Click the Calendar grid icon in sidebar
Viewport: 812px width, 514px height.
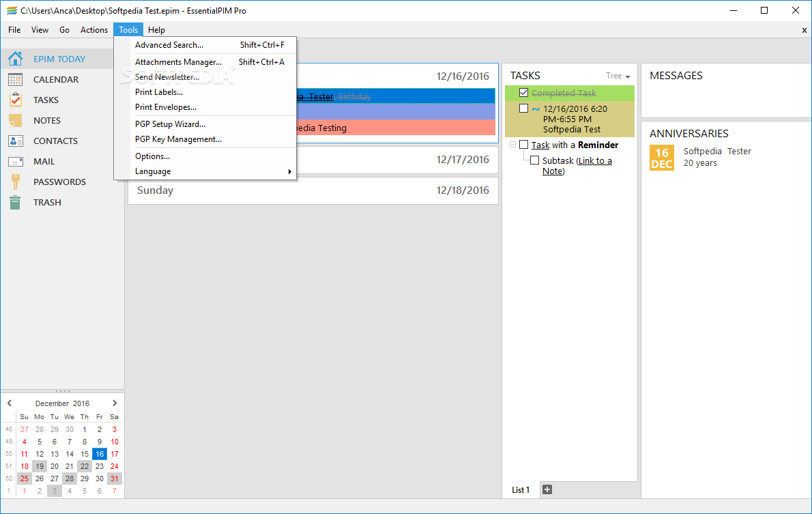15,79
